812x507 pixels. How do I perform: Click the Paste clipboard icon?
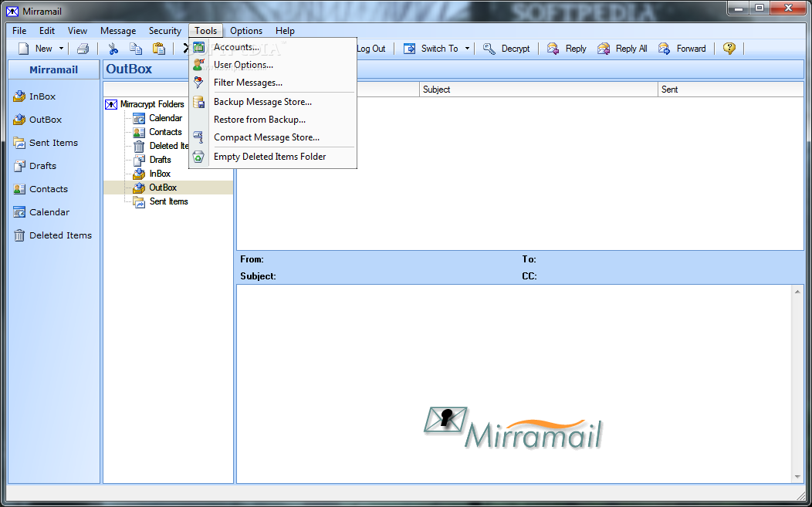click(158, 49)
